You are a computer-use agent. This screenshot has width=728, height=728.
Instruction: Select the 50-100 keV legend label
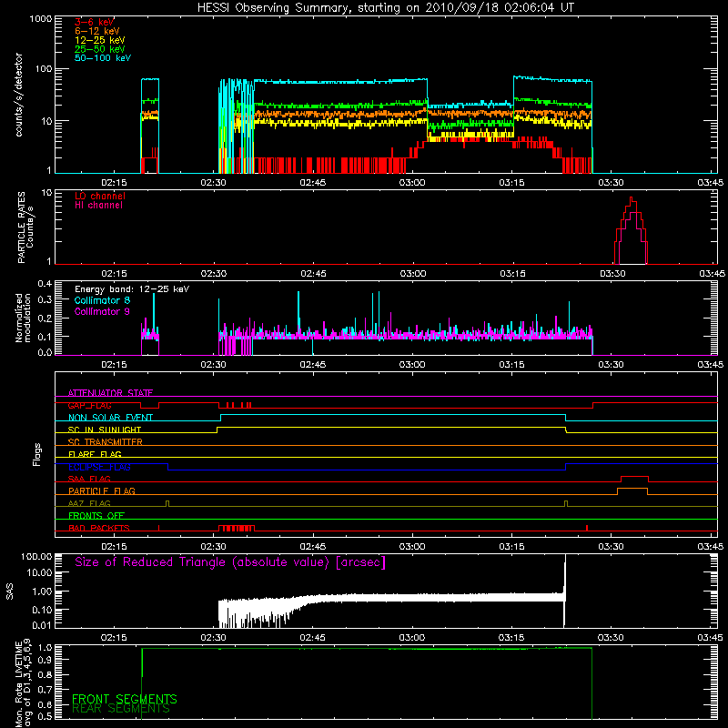point(103,58)
